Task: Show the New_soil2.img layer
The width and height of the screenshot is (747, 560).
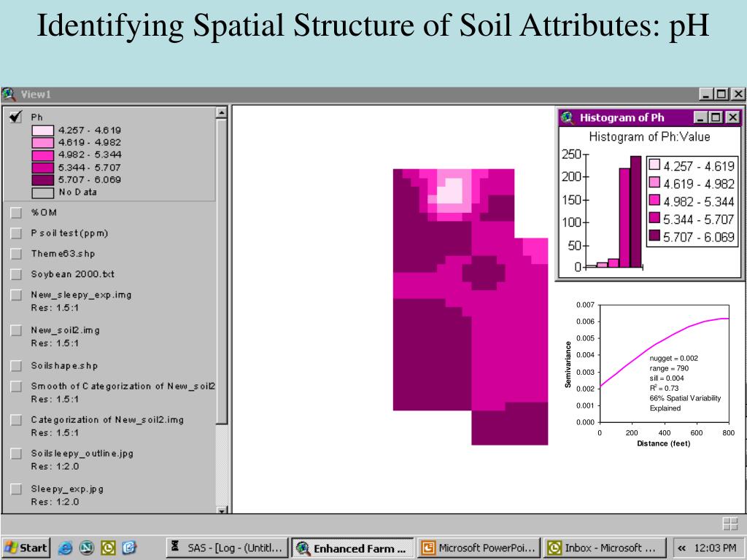Action: 16,330
